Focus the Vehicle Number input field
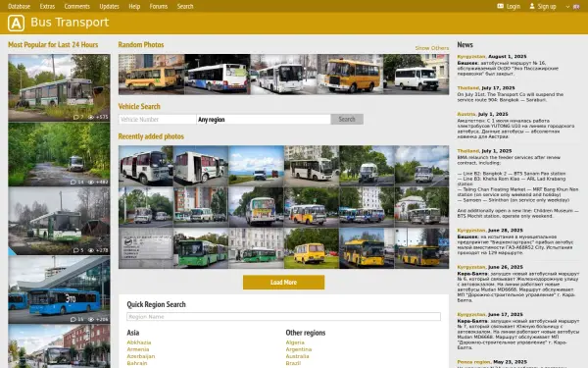 click(158, 120)
